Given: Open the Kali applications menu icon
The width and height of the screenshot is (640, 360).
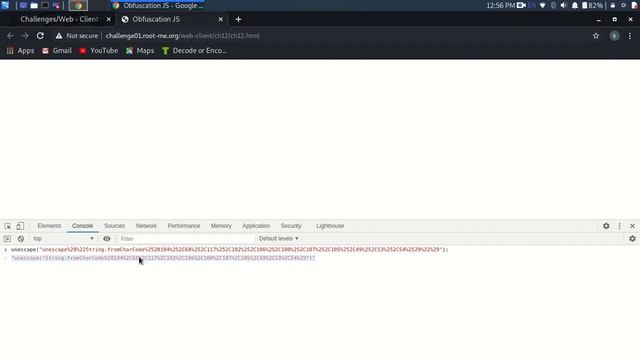Looking at the screenshot, I should [5, 5].
